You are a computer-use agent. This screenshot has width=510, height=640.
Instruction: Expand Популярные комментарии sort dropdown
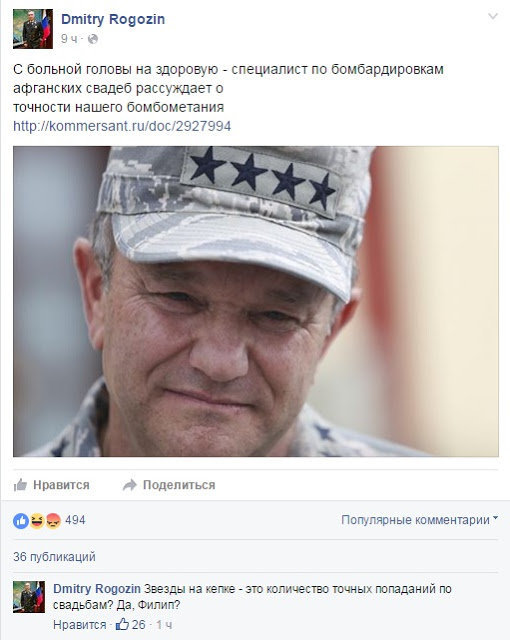point(419,520)
